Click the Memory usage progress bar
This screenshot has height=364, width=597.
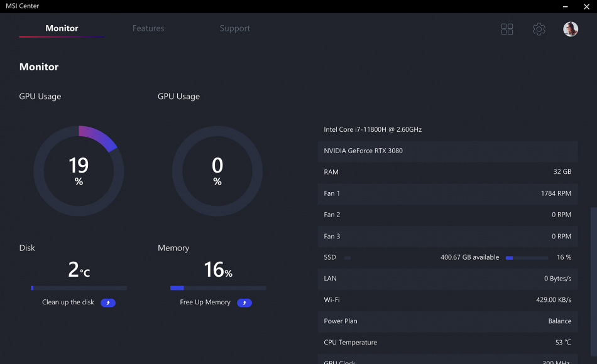[x=217, y=288]
